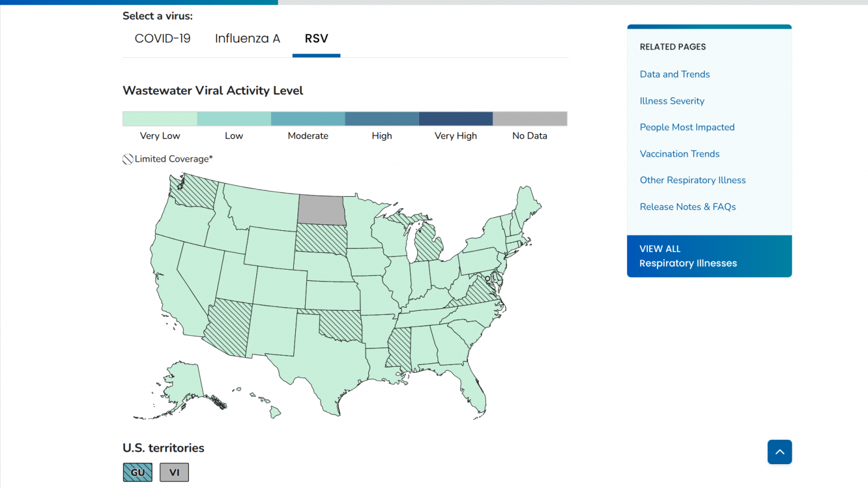Click the Very High legend color swatch
This screenshot has width=868, height=488.
click(456, 119)
